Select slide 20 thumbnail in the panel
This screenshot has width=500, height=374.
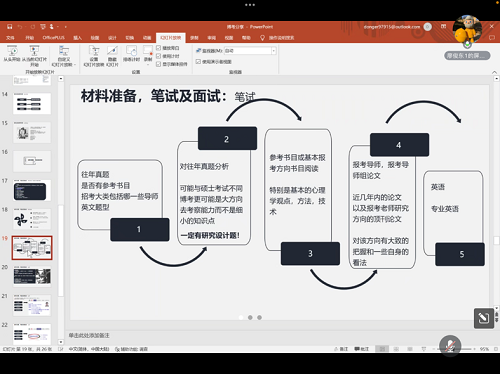point(32,276)
